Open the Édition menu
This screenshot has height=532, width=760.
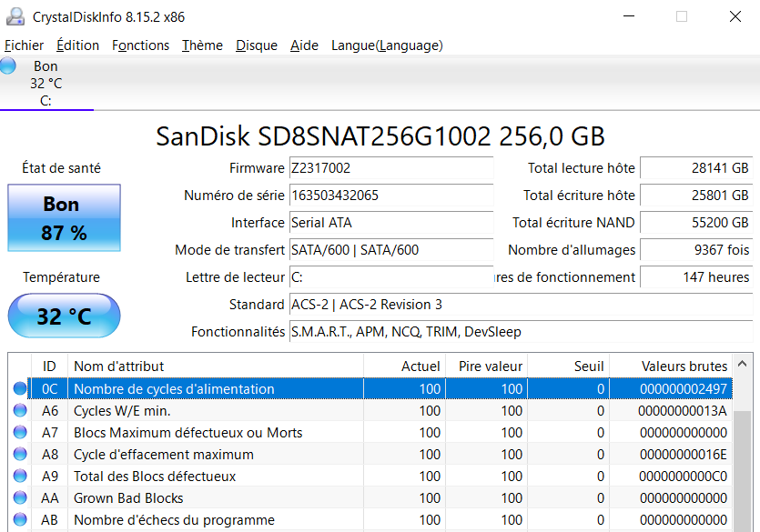click(78, 45)
